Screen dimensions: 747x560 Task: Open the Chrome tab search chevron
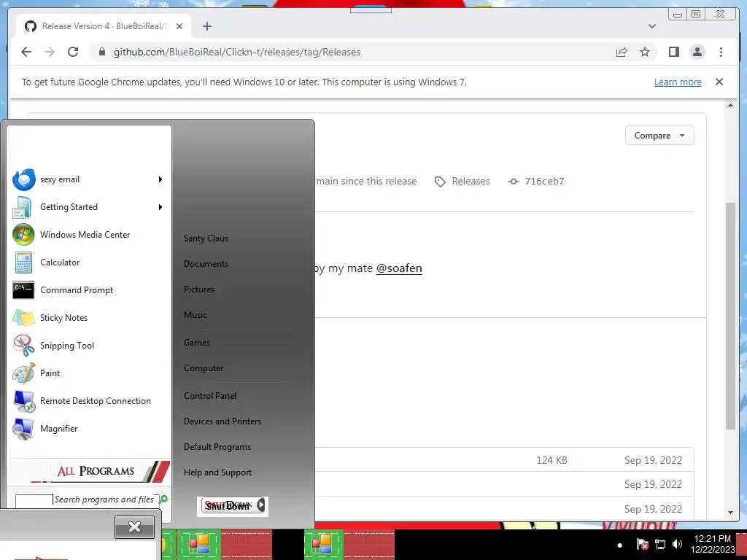[652, 26]
